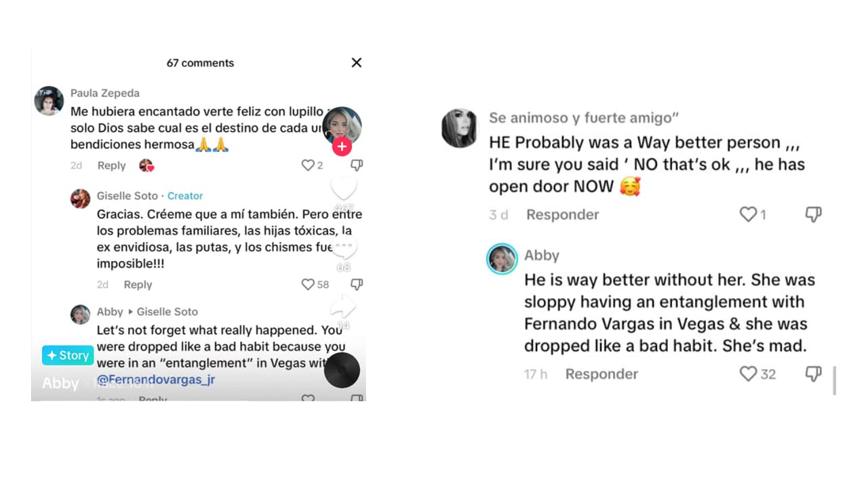Tap the share arrow on the video sidebar
Screen dimensions: 868x488
[x=342, y=308]
